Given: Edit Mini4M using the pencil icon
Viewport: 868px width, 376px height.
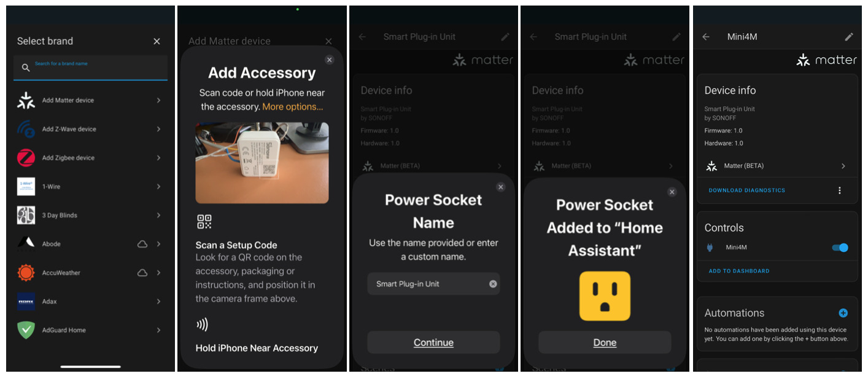Looking at the screenshot, I should [849, 37].
